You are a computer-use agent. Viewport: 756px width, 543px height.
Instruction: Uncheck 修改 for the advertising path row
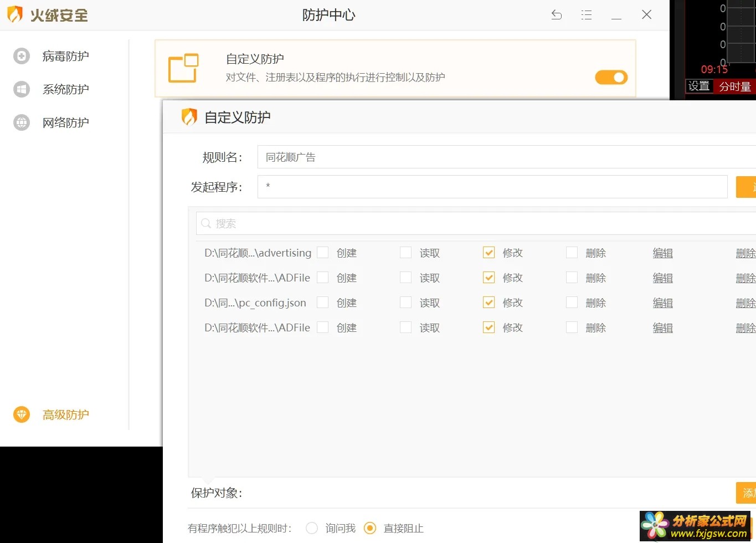coord(489,253)
